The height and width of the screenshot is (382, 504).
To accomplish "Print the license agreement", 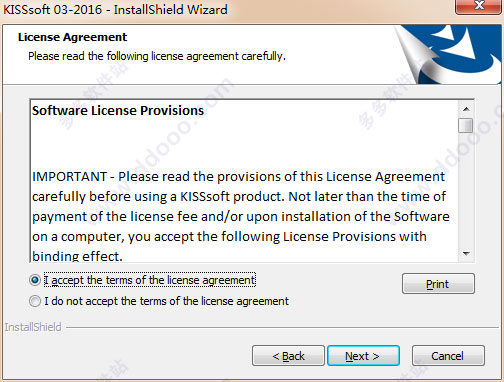I will (x=438, y=284).
